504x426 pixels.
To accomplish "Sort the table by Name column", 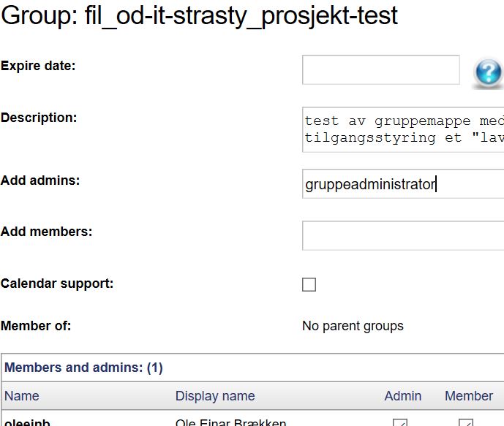I will (21, 396).
